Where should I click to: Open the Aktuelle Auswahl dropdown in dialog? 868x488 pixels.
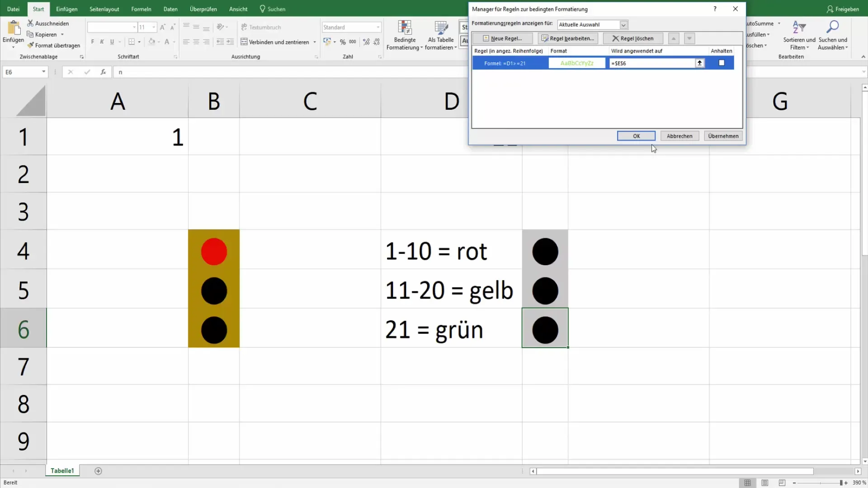[623, 25]
